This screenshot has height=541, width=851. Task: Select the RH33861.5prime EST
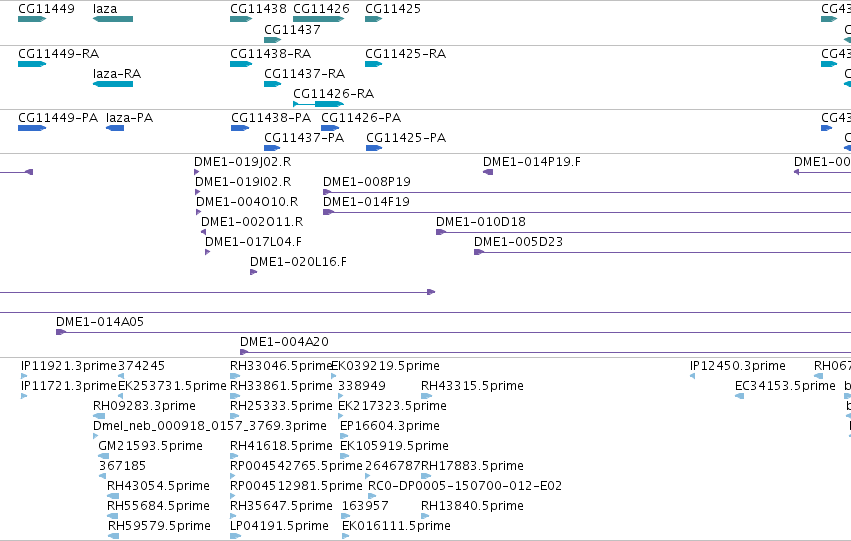(x=235, y=396)
